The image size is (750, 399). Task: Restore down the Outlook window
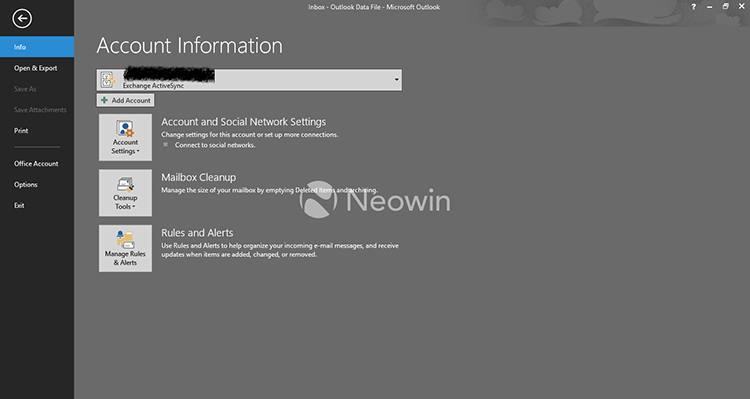pyautogui.click(x=726, y=7)
